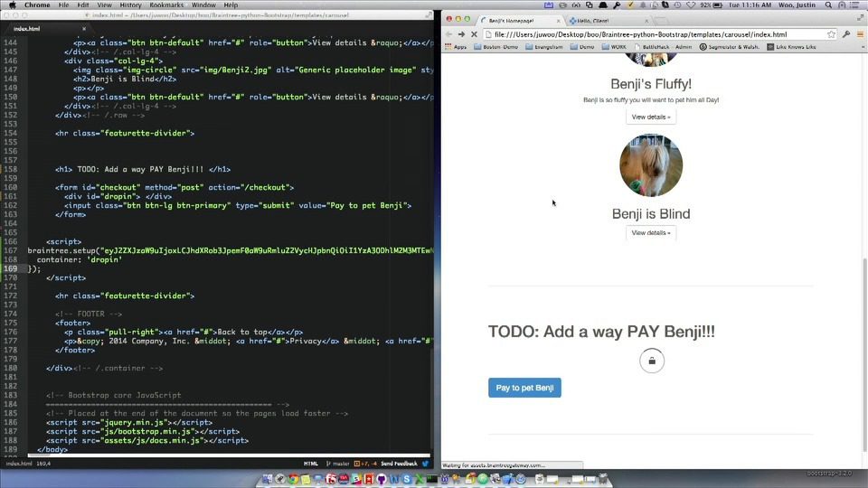Click the key icon in macOS menu bar

tap(616, 5)
